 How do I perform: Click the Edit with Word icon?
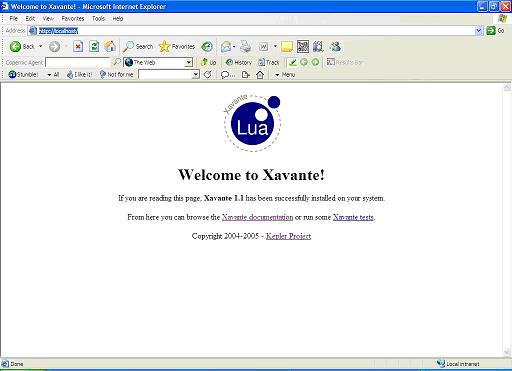pos(264,47)
